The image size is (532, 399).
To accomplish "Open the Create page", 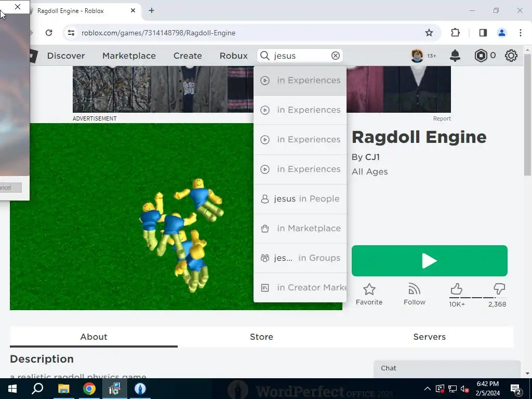I will (188, 56).
